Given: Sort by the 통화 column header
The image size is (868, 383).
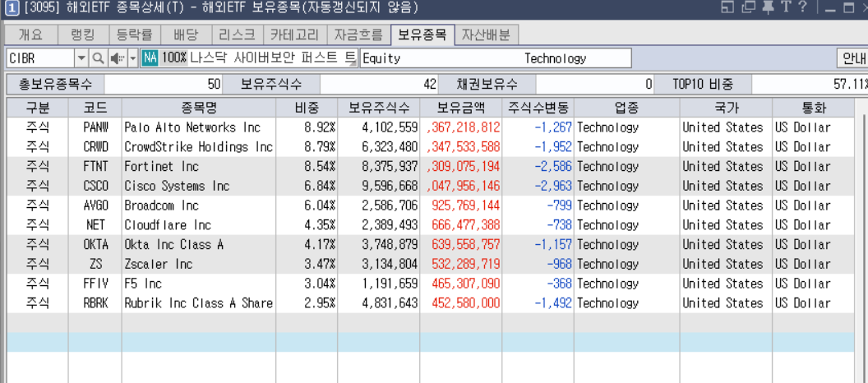Looking at the screenshot, I should coord(813,108).
